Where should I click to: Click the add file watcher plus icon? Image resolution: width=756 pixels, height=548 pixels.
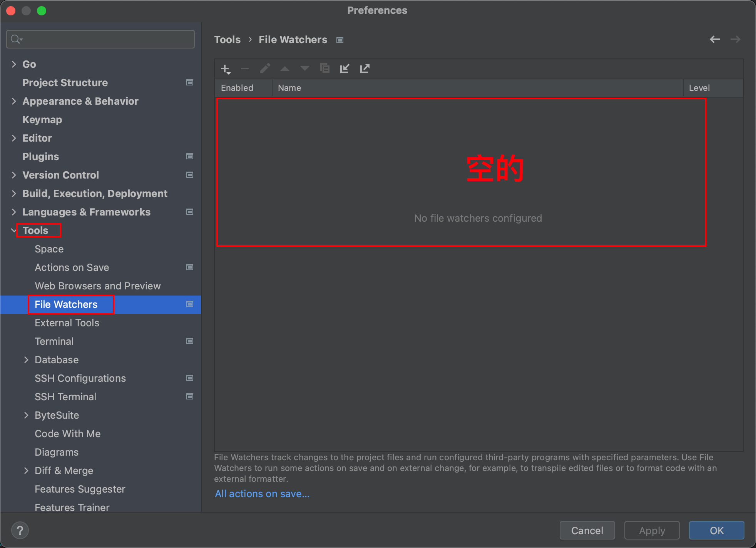(x=225, y=69)
